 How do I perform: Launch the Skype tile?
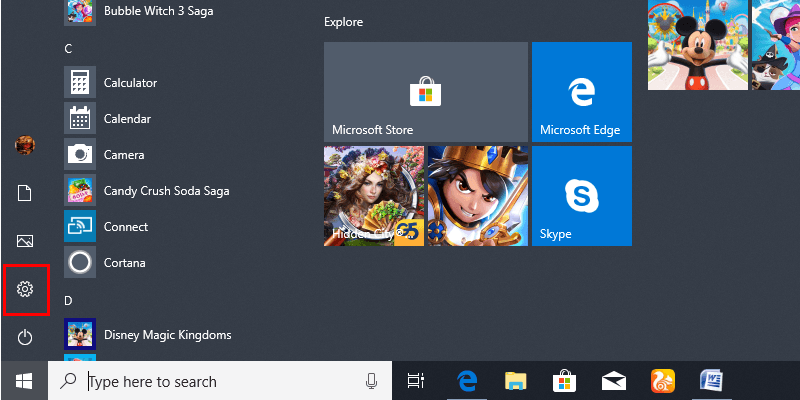[x=581, y=196]
